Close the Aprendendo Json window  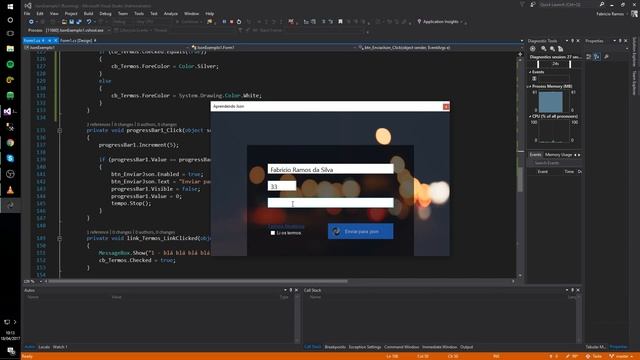446,107
